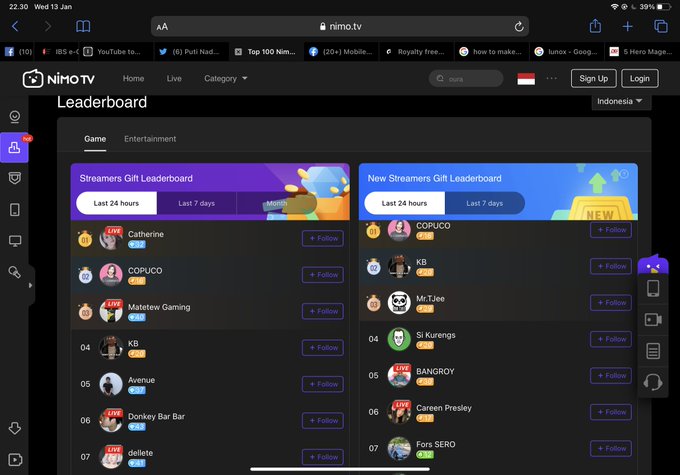Select Streamers Gift Last 24 hours
680x475 pixels.
pyautogui.click(x=116, y=203)
